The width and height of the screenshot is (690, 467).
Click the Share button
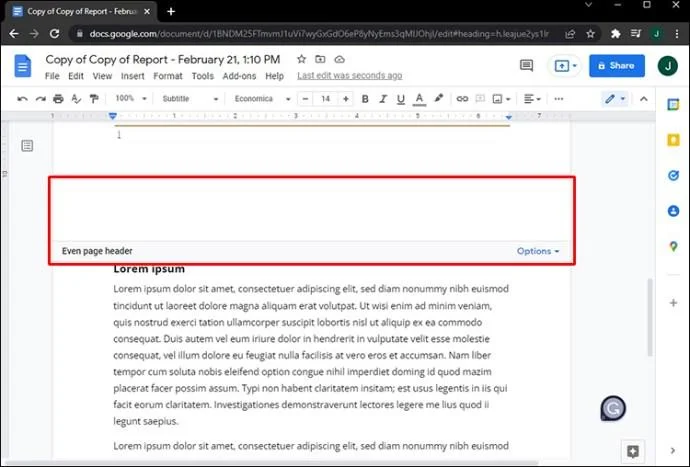[x=617, y=66]
